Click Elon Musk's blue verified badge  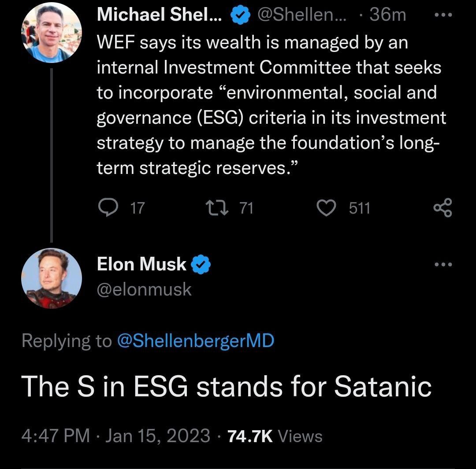(x=201, y=264)
